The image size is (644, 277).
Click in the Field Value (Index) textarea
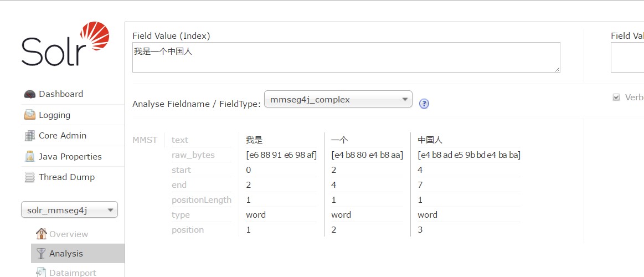point(346,58)
